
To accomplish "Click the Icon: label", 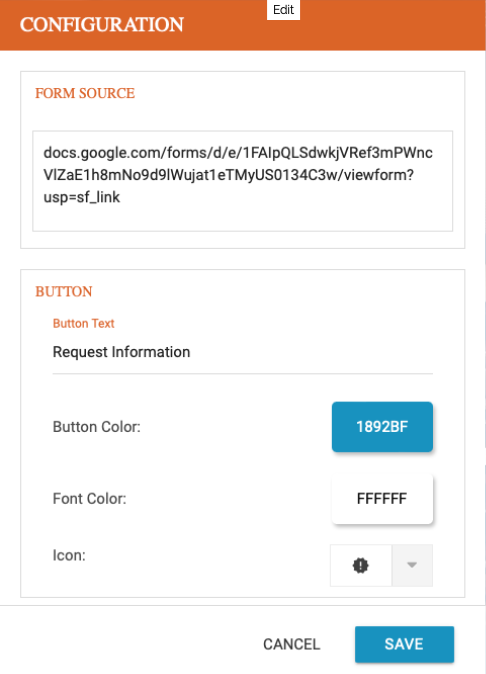I will (x=69, y=555).
